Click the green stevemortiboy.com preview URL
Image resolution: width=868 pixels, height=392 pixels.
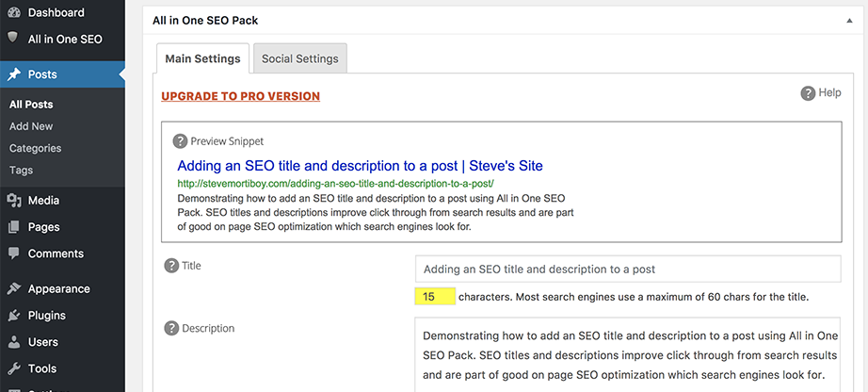click(335, 183)
